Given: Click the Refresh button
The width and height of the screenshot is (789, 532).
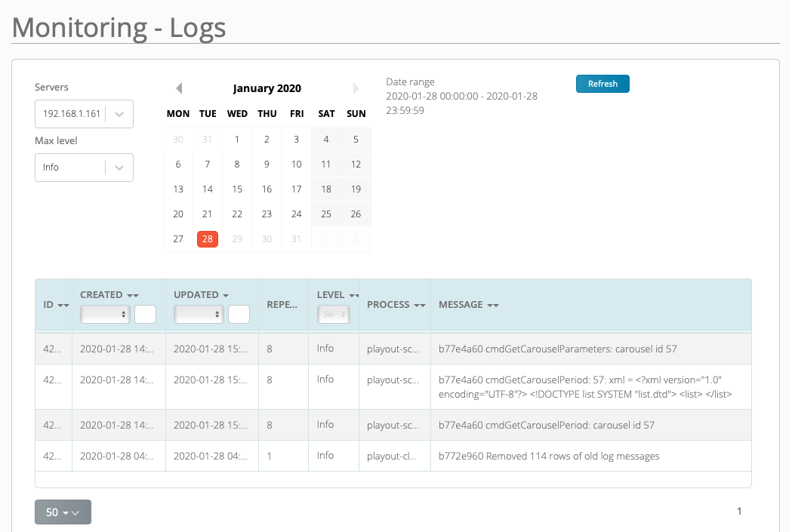Looking at the screenshot, I should point(603,84).
